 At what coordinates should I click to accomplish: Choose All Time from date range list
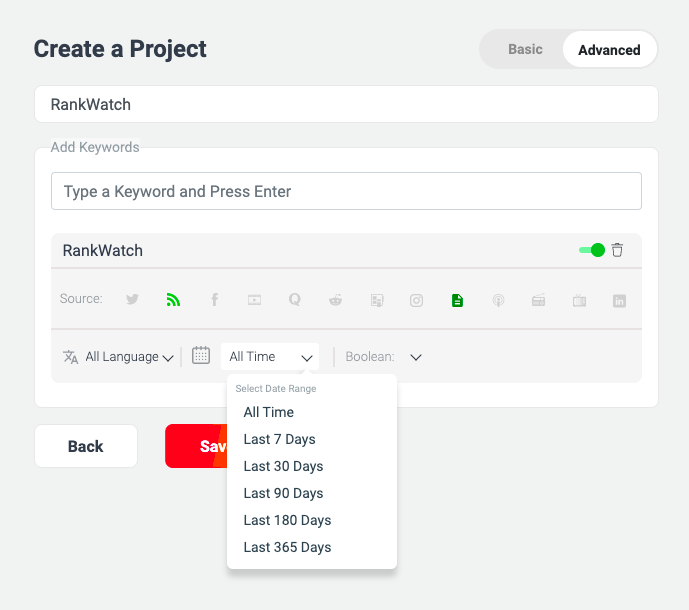pyautogui.click(x=268, y=412)
